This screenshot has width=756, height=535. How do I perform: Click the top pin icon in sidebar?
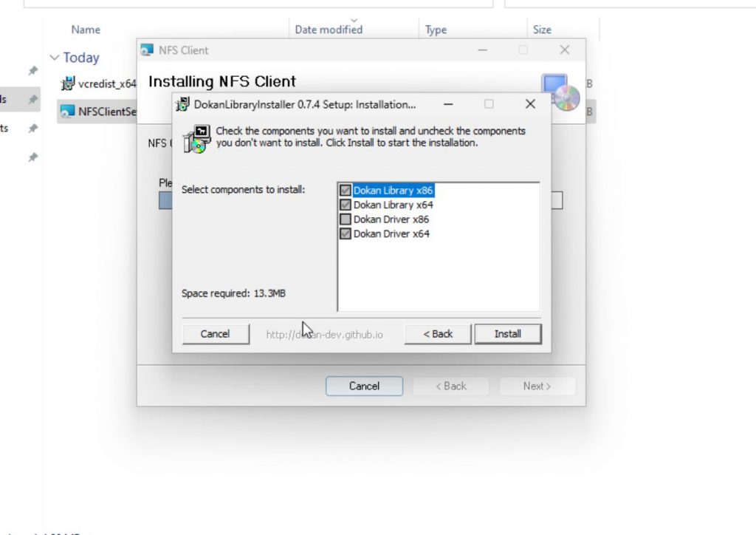point(32,71)
